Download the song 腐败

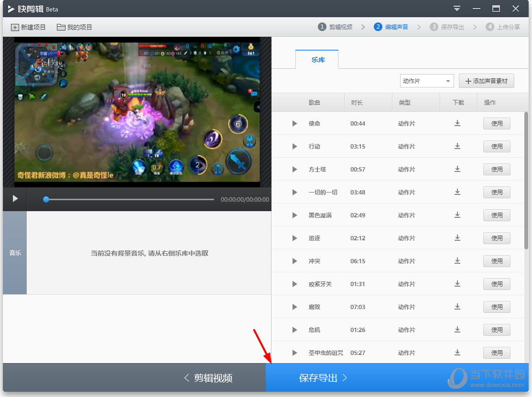coord(457,307)
